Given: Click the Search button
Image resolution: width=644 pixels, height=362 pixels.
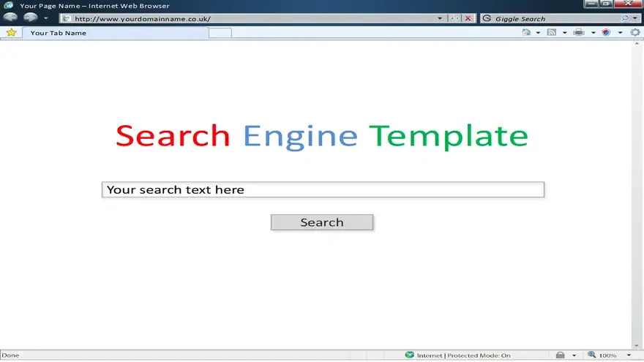Looking at the screenshot, I should pos(322,222).
